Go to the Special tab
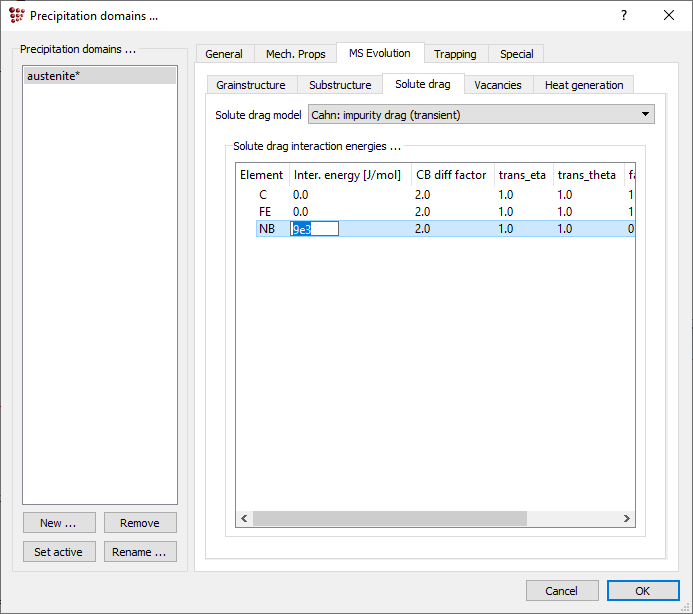 click(x=517, y=54)
